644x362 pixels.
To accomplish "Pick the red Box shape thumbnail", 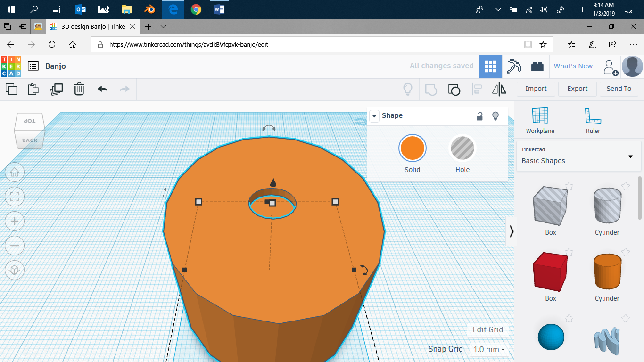I will [550, 271].
